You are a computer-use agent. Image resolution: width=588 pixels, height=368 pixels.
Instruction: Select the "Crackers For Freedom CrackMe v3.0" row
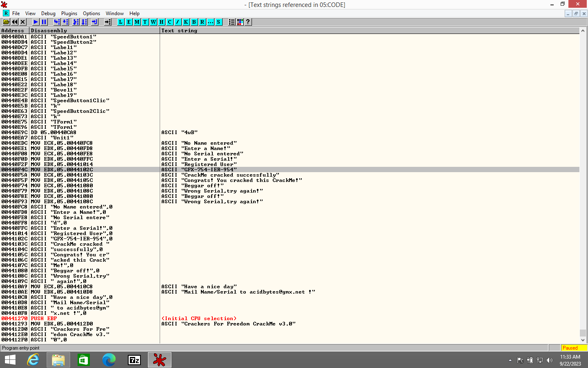[x=290, y=324]
